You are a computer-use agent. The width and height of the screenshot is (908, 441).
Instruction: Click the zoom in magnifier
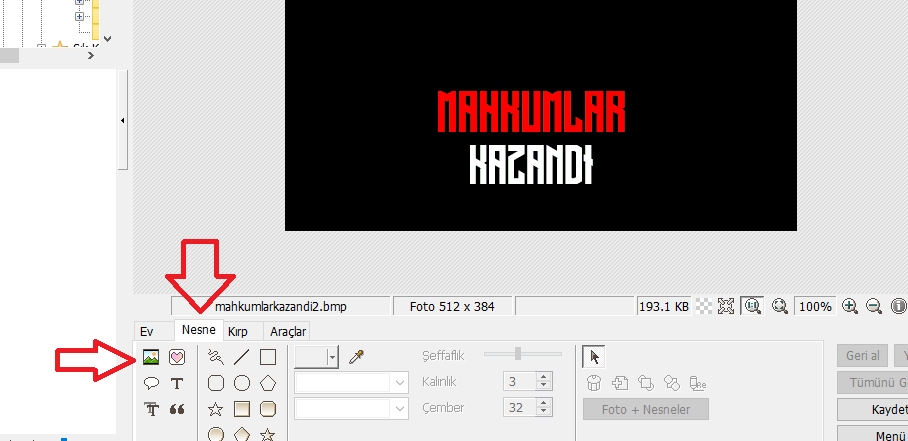click(x=850, y=306)
